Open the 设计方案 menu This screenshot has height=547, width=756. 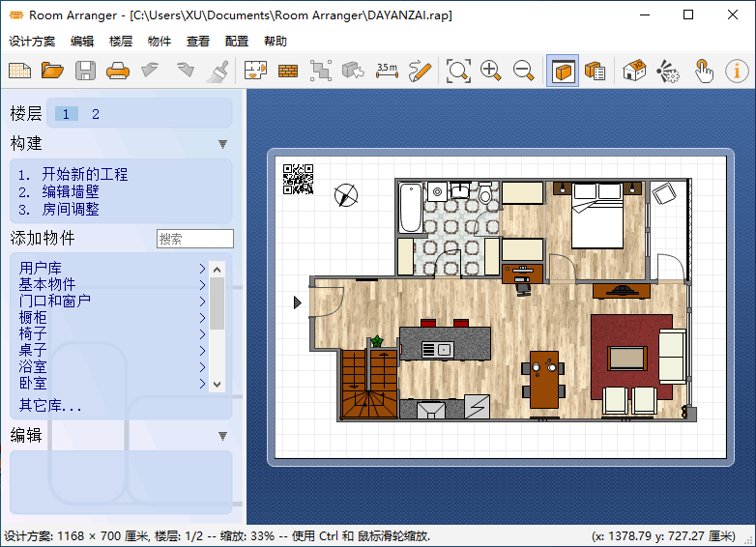(32, 42)
